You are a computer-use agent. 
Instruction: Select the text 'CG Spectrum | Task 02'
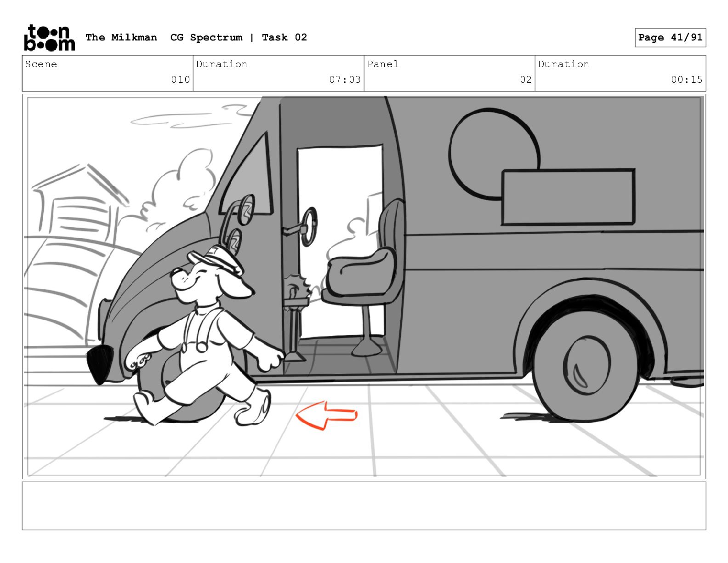coord(239,37)
